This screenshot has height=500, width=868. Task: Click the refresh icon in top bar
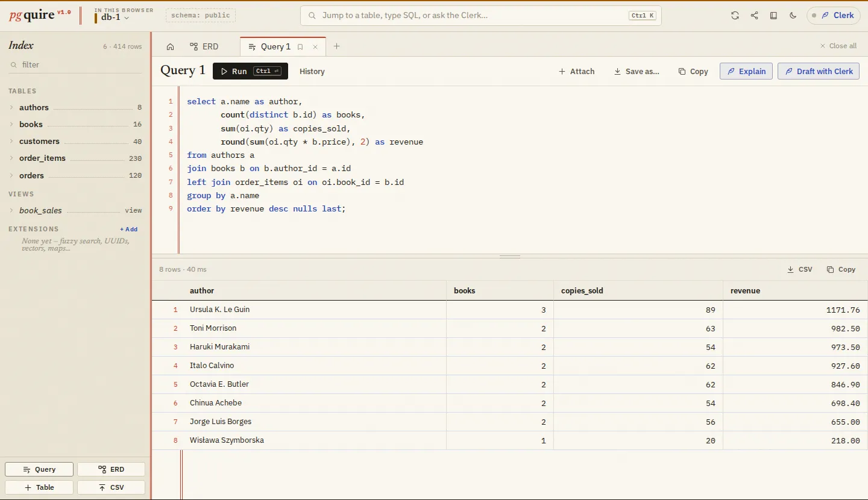(x=735, y=16)
